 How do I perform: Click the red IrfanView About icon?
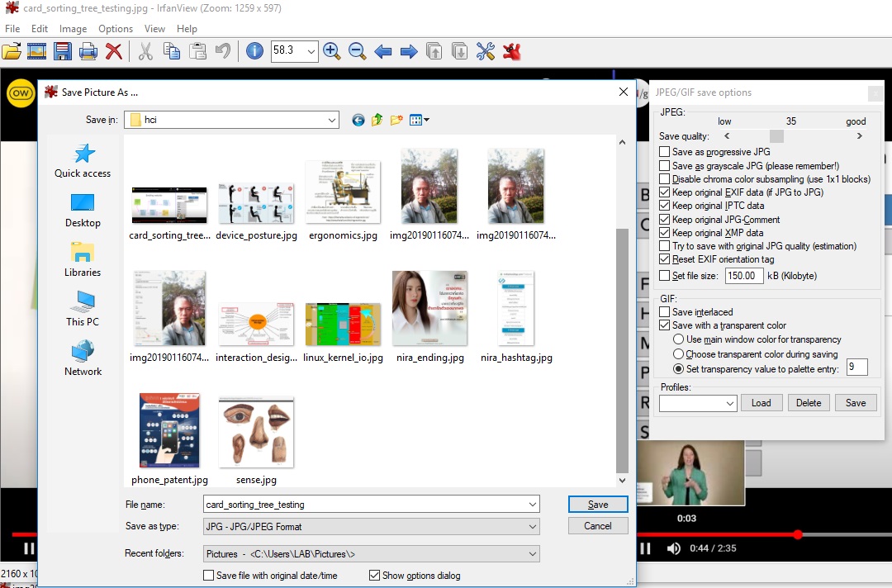(x=512, y=51)
